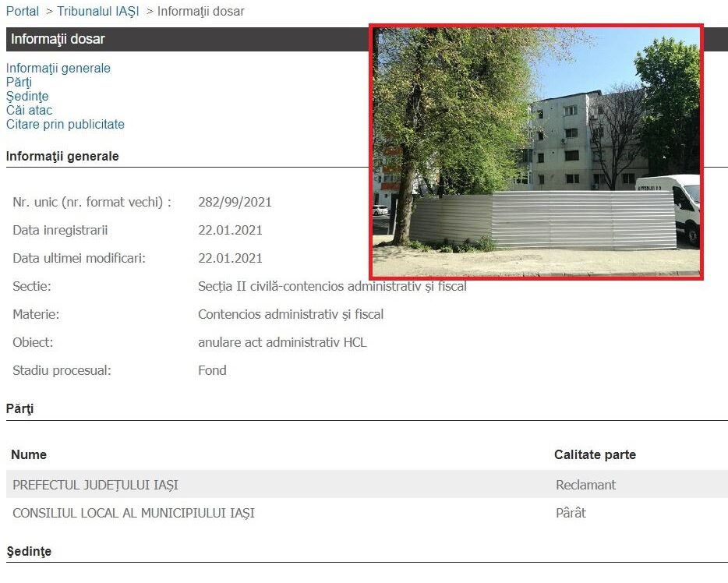The width and height of the screenshot is (728, 583).
Task: Jump to Informaţii generale section link
Action: (x=58, y=69)
